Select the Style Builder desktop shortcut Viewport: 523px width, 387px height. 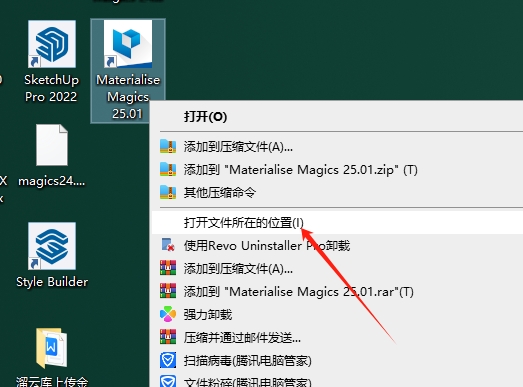[52, 255]
